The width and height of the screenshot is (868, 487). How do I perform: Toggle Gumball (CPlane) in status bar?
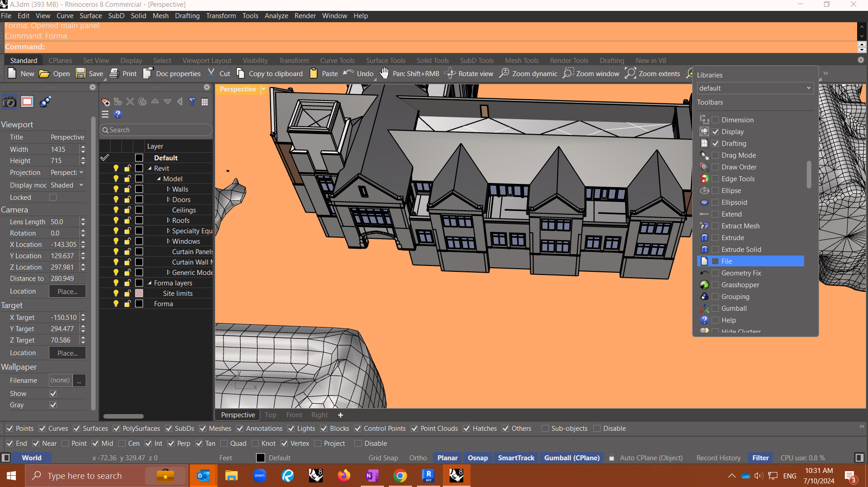tap(572, 458)
